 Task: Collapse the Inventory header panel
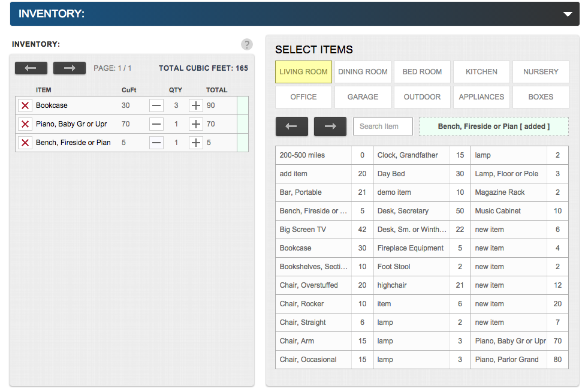tap(568, 14)
